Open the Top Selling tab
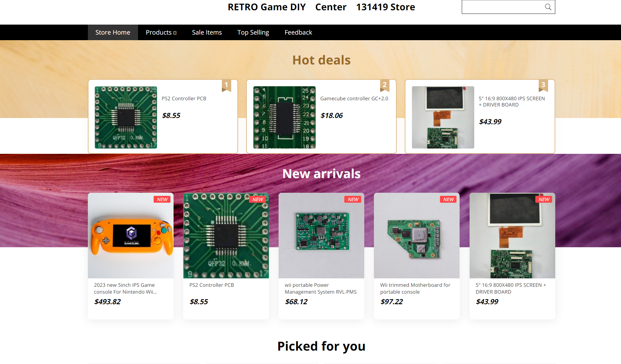This screenshot has height=364, width=621. click(253, 32)
